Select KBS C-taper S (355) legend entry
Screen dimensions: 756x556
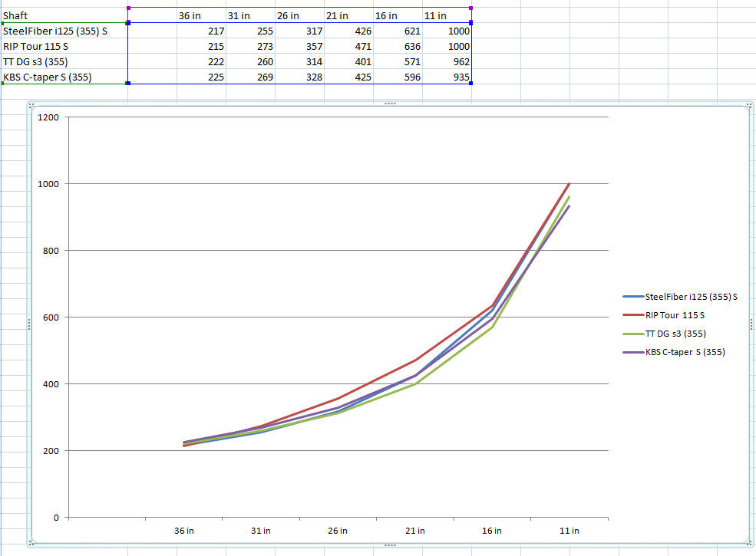[x=674, y=352]
